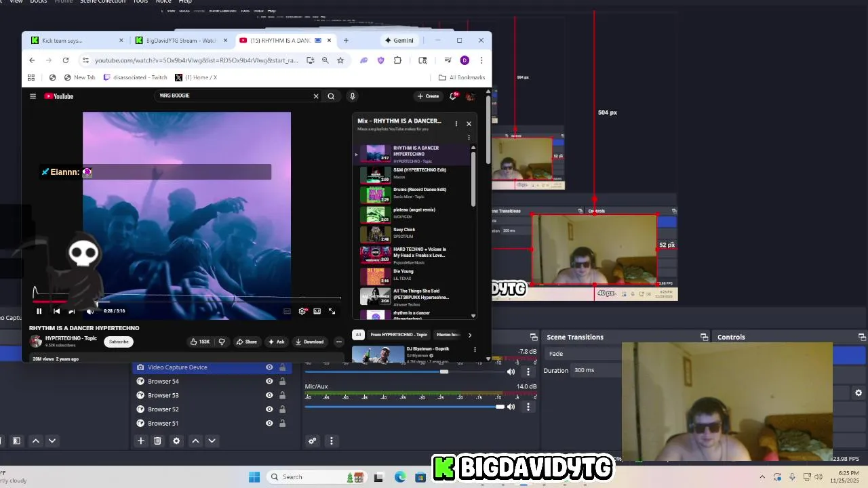Open a new Chrome tab

point(346,41)
